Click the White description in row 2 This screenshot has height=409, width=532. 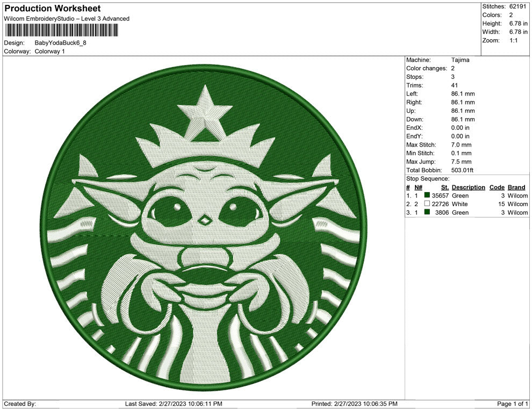coord(459,204)
